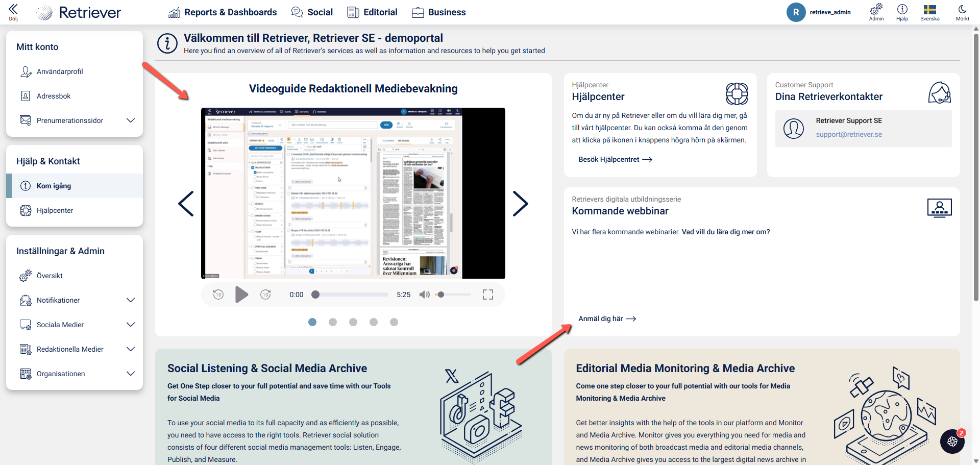Expand the Prenumerationssidor chevron
The image size is (980, 465).
[x=131, y=120]
